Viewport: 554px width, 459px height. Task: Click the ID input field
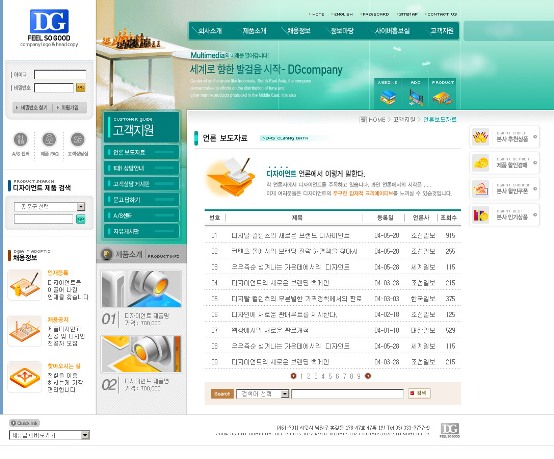tap(60, 75)
